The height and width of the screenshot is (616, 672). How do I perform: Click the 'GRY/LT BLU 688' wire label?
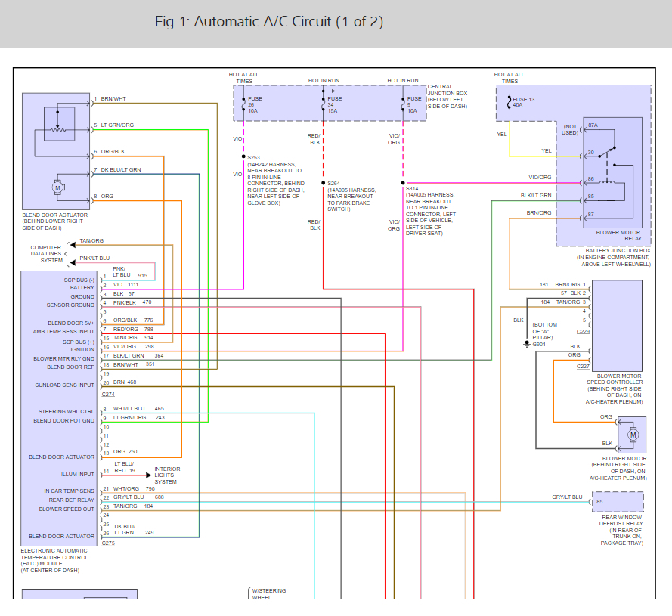pos(138,497)
